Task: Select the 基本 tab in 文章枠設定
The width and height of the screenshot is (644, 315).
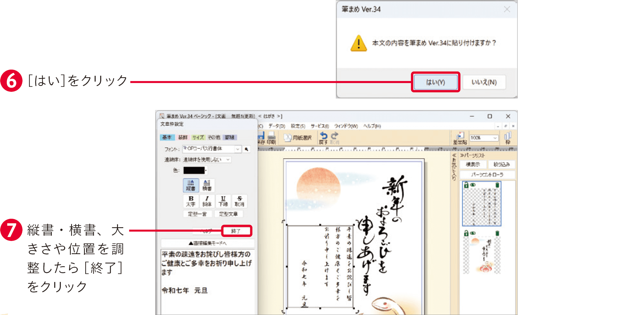Action: (x=167, y=137)
